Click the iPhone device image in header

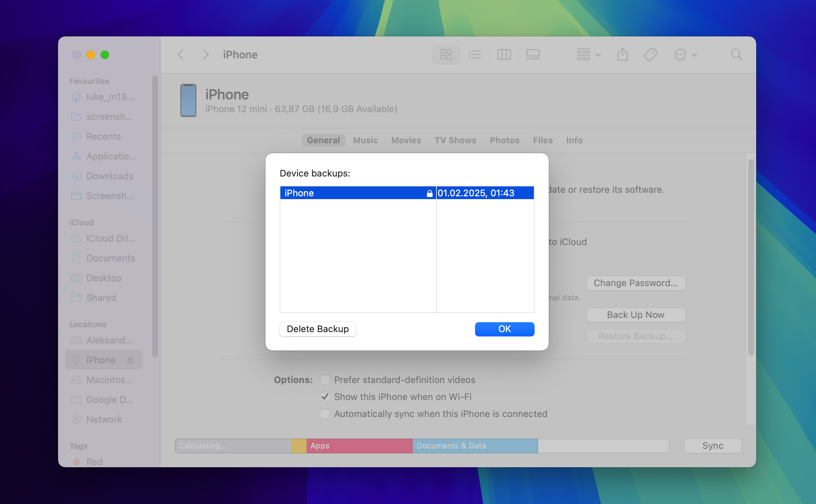coord(188,100)
